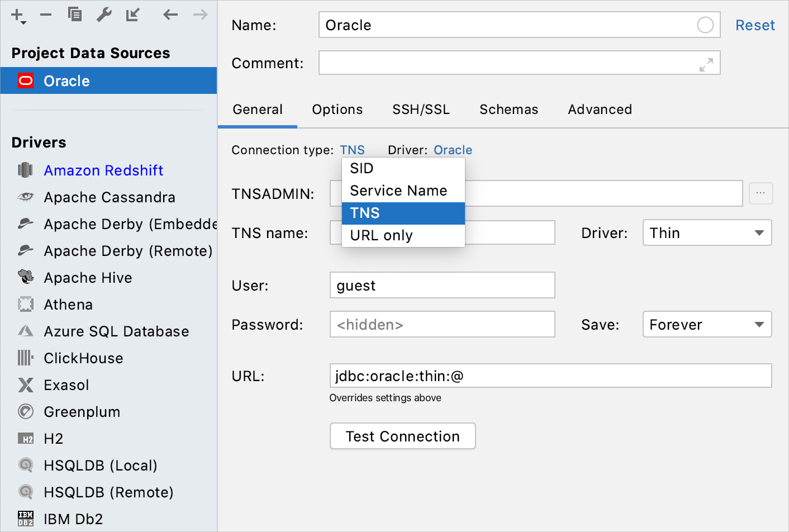
Task: Click the Apache Derby (Embedded) icon
Action: pyautogui.click(x=26, y=224)
